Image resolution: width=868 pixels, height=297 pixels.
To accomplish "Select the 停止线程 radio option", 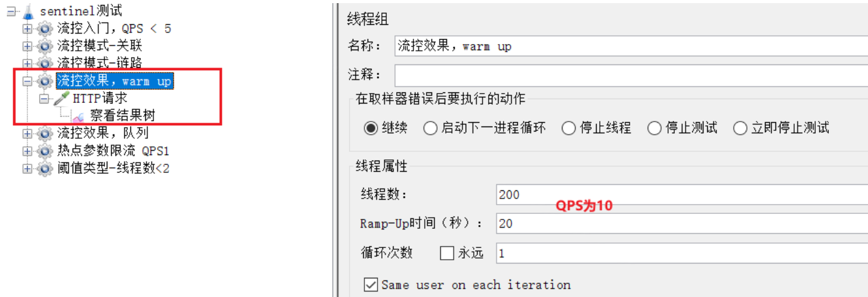I will (x=568, y=128).
